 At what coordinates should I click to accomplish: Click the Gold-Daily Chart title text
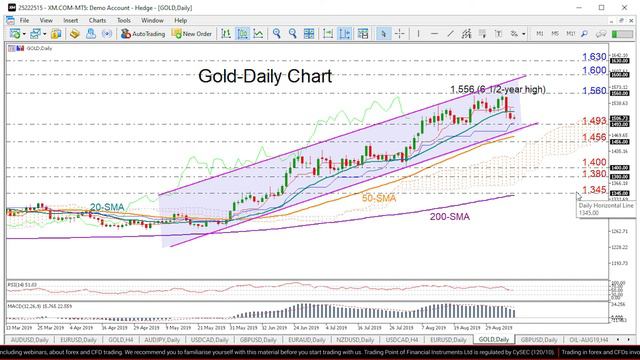(265, 76)
